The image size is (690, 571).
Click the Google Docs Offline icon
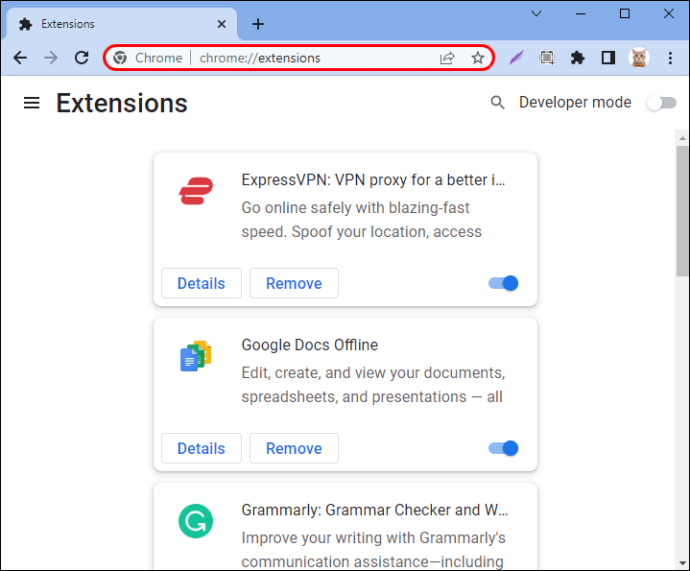(x=196, y=356)
